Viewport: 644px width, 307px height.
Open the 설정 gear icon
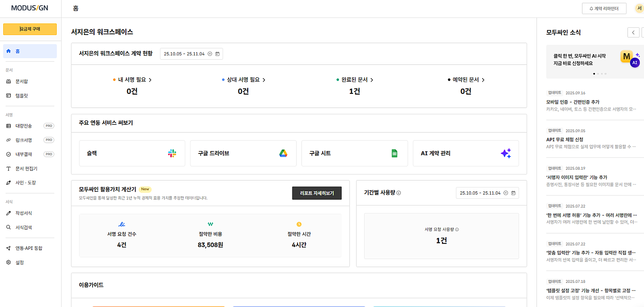click(x=8, y=262)
